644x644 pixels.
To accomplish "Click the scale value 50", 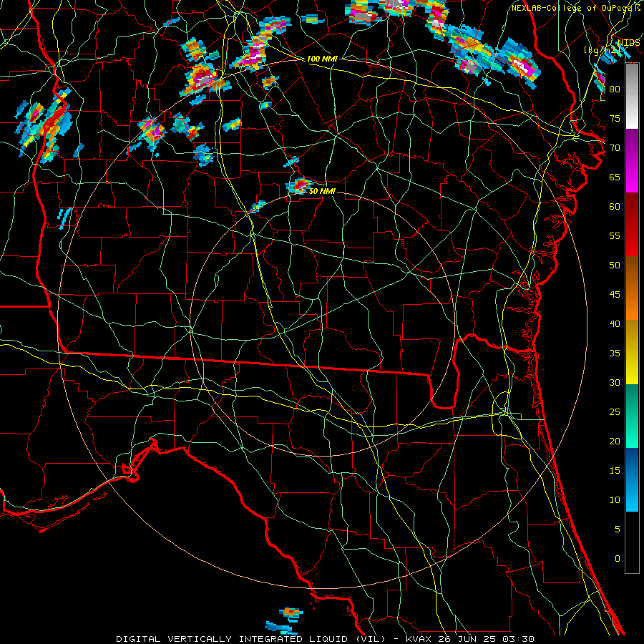I will [615, 265].
